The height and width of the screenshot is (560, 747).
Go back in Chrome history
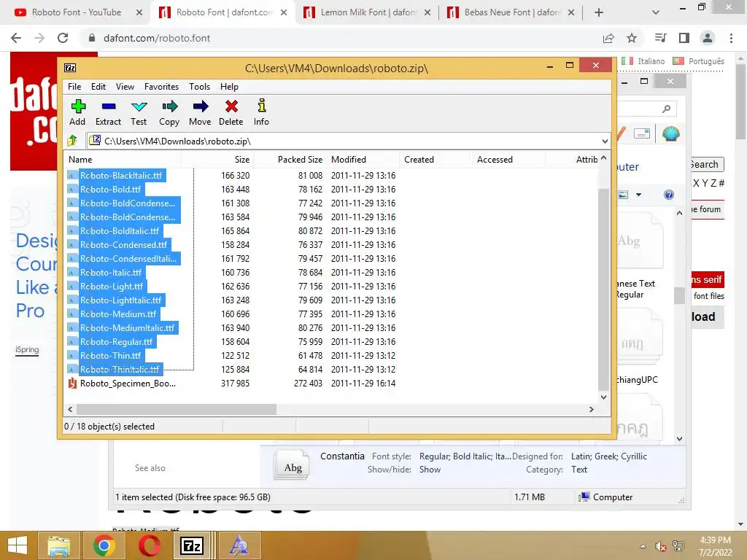coord(16,38)
